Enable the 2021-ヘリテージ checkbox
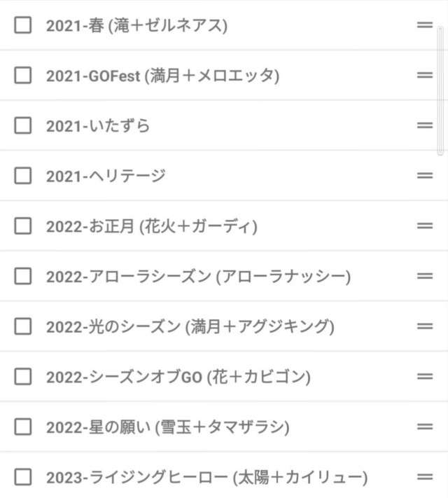The height and width of the screenshot is (498, 448). click(x=23, y=175)
